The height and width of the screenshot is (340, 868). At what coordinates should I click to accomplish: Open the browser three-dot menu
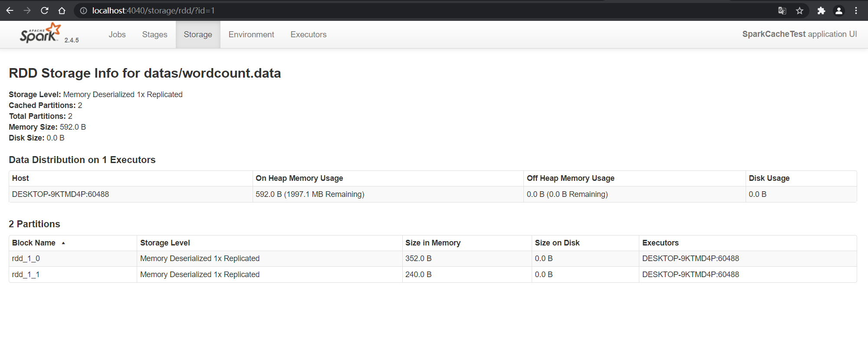pyautogui.click(x=856, y=11)
